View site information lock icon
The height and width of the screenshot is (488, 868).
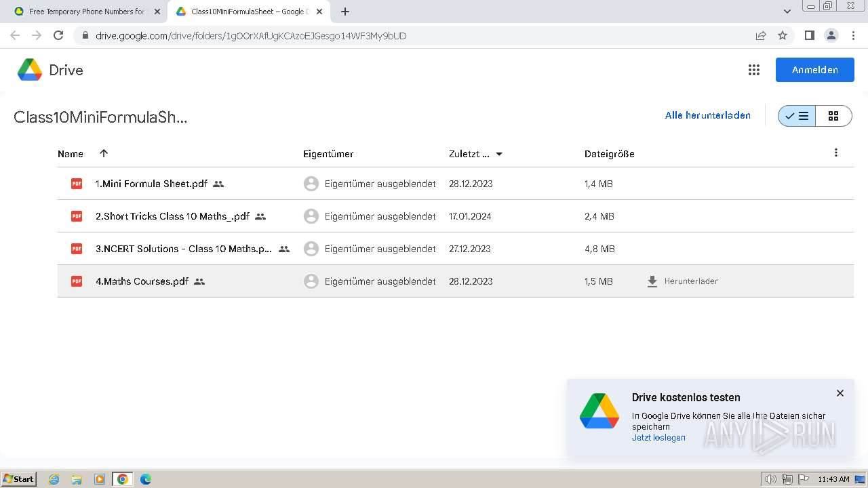(x=85, y=35)
